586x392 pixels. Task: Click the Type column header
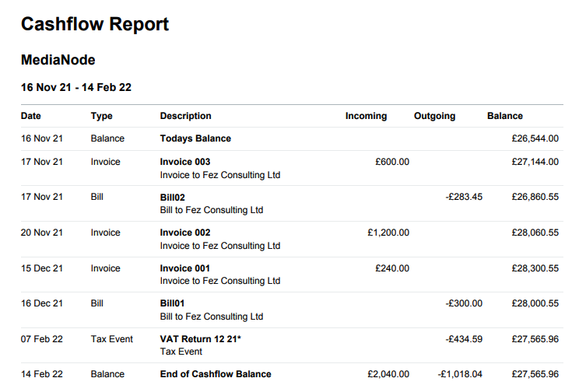(101, 116)
